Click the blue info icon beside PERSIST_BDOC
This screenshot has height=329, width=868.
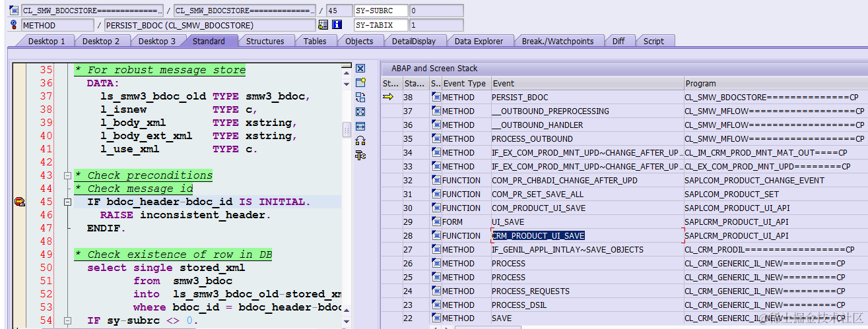tap(337, 25)
